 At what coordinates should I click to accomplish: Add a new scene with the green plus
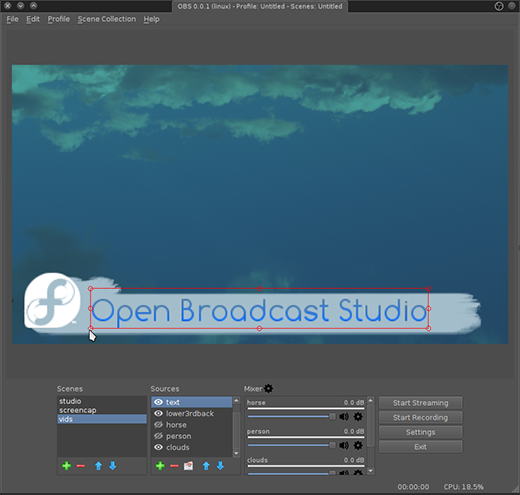[x=67, y=466]
